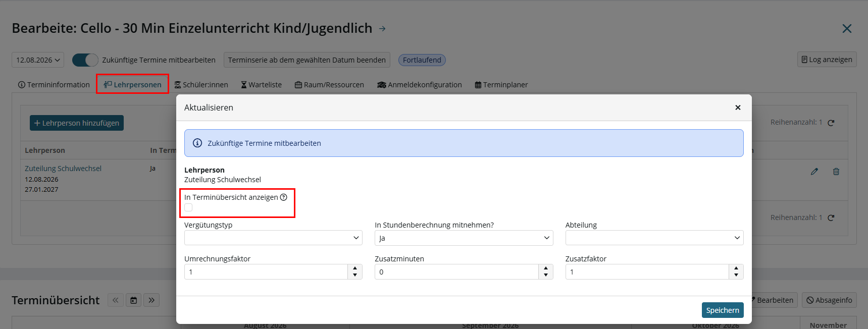Decrease Zusatzminuten with the down arrow
868x329 pixels.
click(x=546, y=275)
